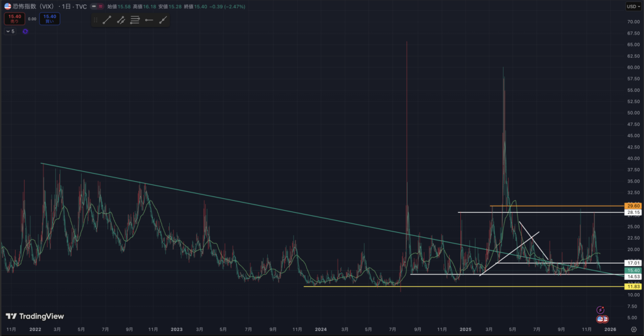Viewport: 644px width, 336px height.
Task: Select the trend line drawing tool
Action: tap(107, 20)
